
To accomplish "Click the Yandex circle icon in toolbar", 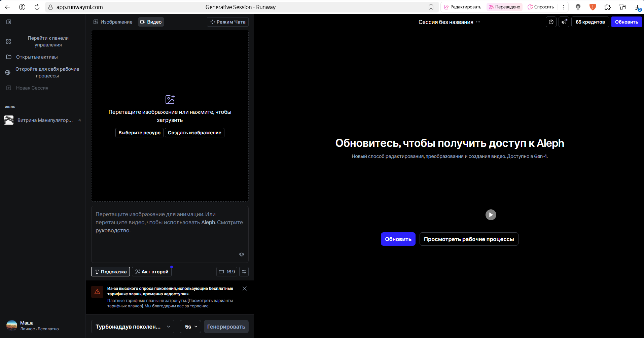I will pos(22,7).
